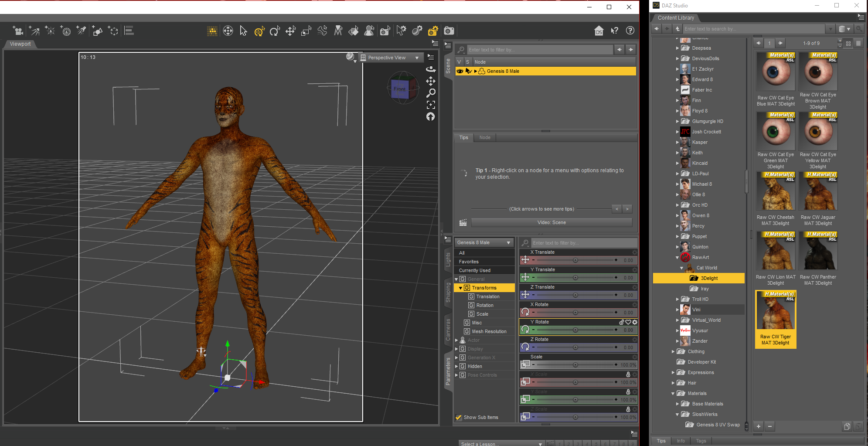Expand the Troll HD folder
Image resolution: width=868 pixels, height=446 pixels.
677,299
